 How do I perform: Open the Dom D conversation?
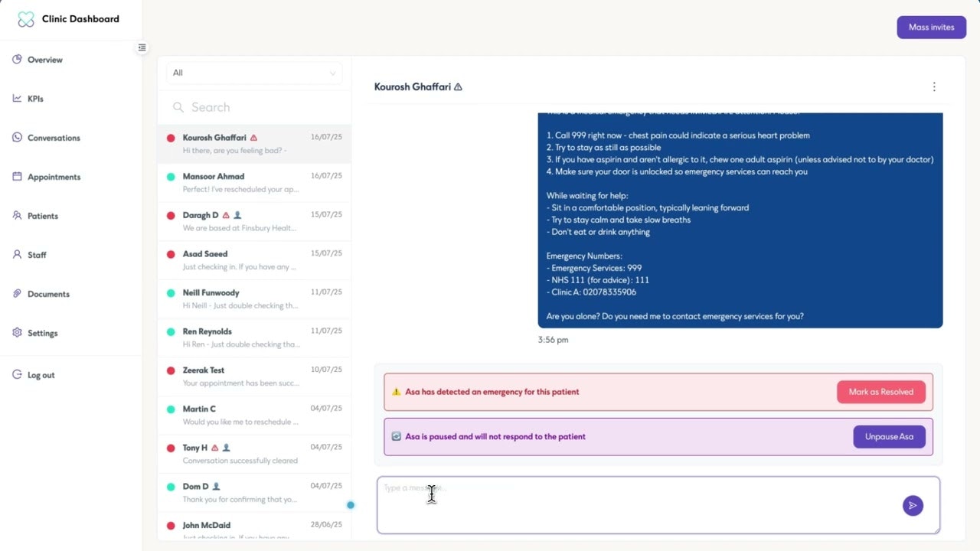coord(254,493)
